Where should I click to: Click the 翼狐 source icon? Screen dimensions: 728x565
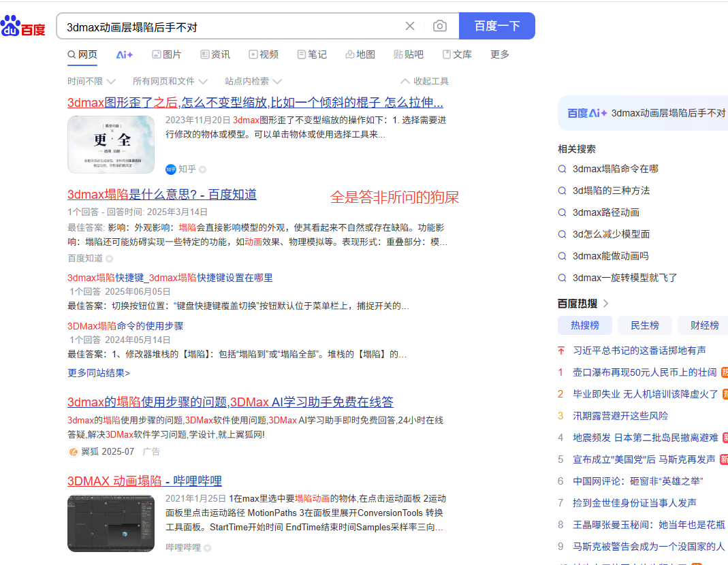point(73,452)
